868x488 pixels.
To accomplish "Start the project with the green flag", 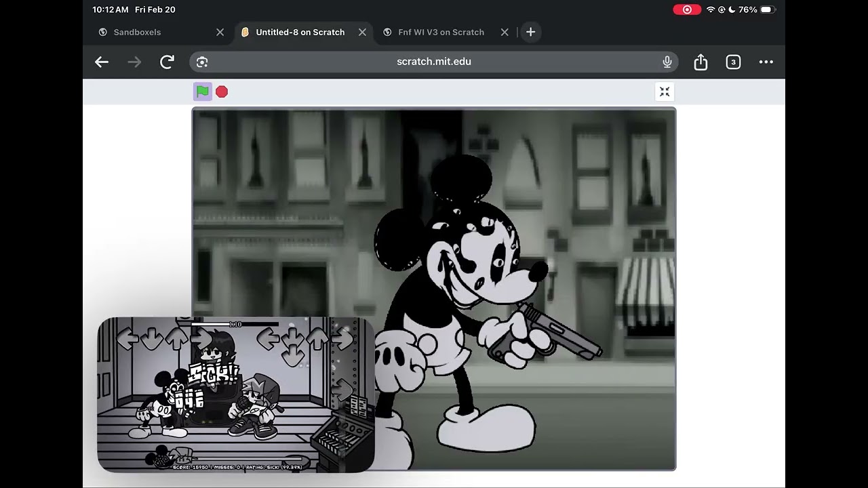I will 202,91.
